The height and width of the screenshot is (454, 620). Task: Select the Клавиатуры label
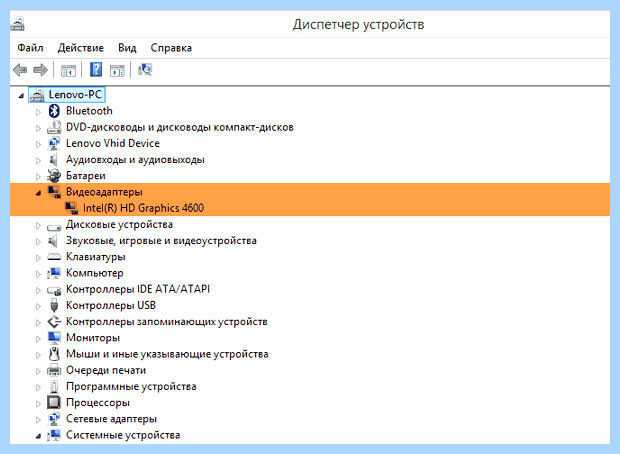coord(95,257)
